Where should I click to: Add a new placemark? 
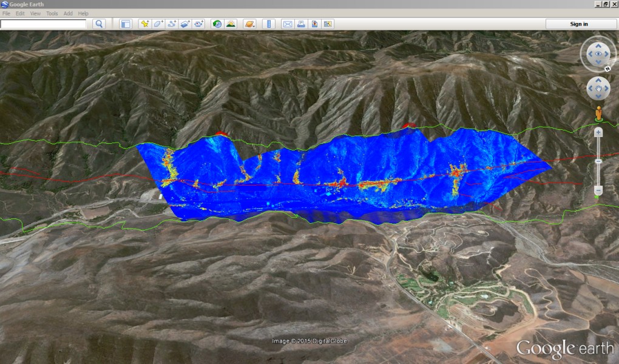(144, 24)
